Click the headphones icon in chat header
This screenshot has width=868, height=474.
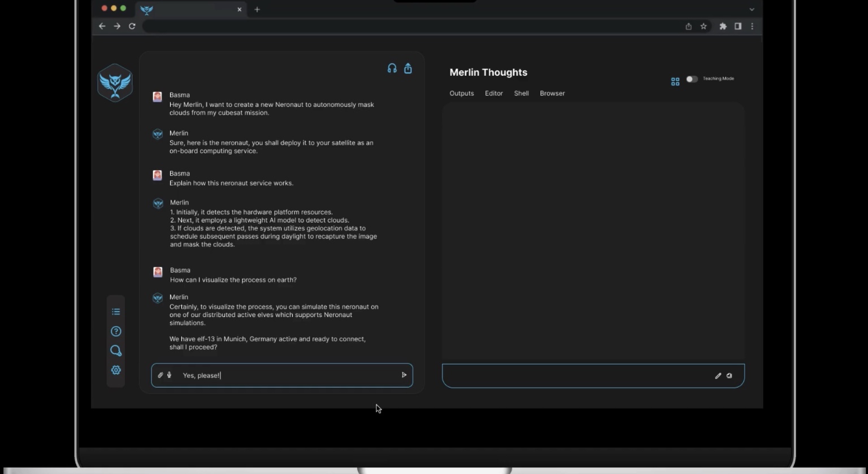pos(392,68)
